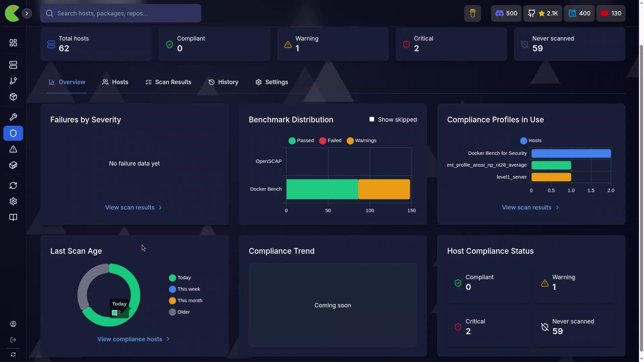This screenshot has height=362, width=644.
Task: Open the Discord community badge
Action: pos(506,13)
